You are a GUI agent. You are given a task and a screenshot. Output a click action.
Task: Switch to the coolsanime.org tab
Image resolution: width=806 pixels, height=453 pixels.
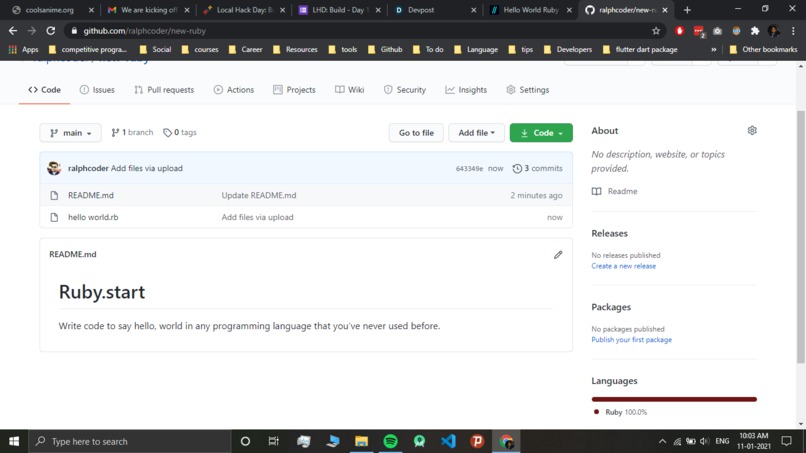(x=51, y=10)
